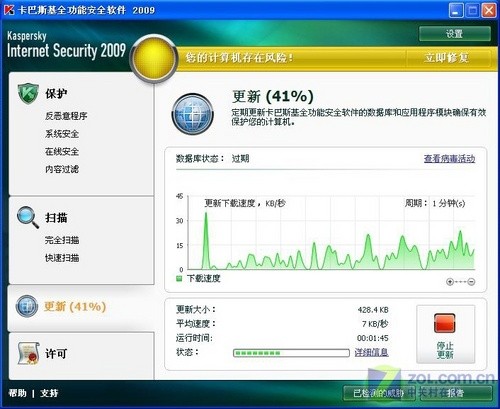
Task: Start 快速扫描 quick scan
Action: pyautogui.click(x=62, y=258)
